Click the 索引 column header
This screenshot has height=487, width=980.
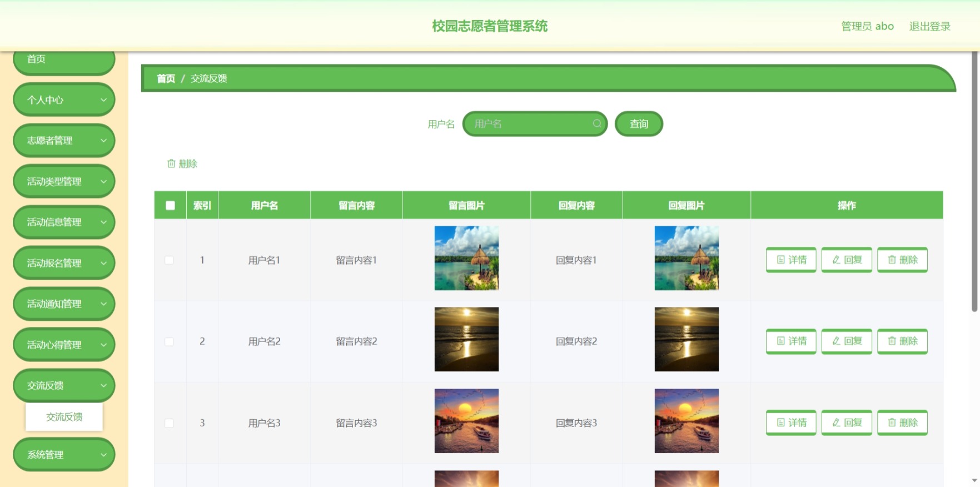[202, 205]
